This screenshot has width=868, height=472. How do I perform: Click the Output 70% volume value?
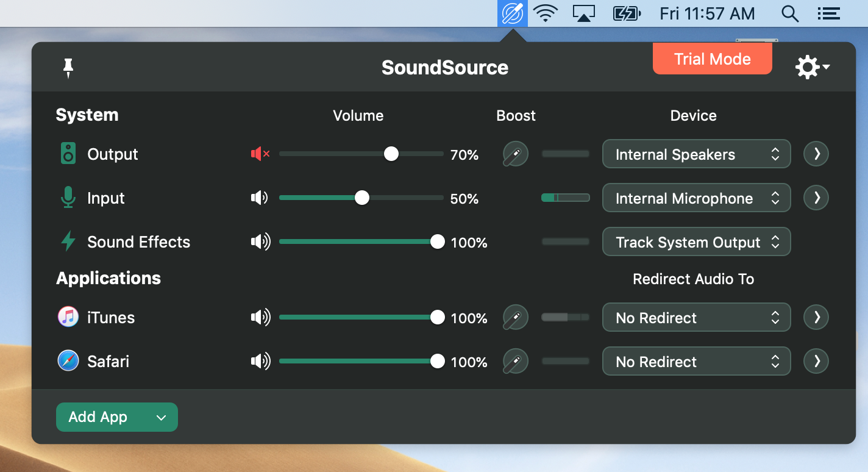point(464,155)
